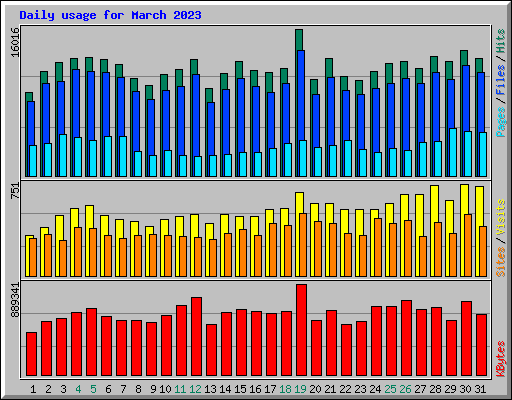Click the red KBytes bar for day 19
Screen dimensions: 512x400
click(301, 330)
